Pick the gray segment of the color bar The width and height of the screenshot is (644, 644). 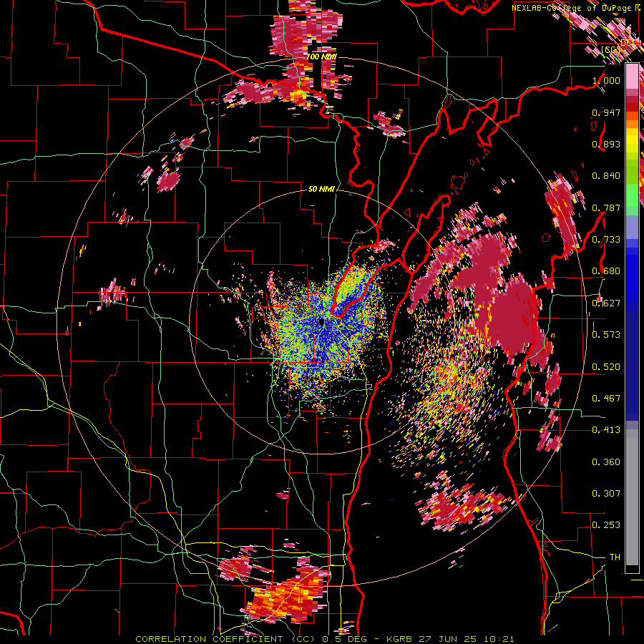632,497
